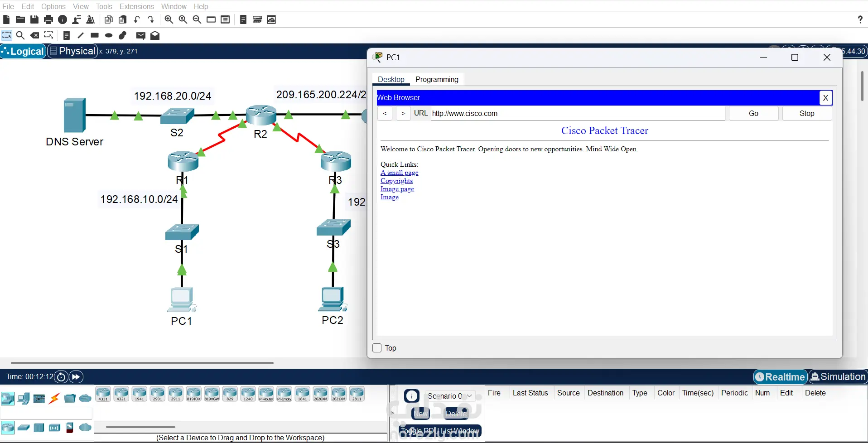Open the File menu
868x443 pixels.
[x=8, y=6]
